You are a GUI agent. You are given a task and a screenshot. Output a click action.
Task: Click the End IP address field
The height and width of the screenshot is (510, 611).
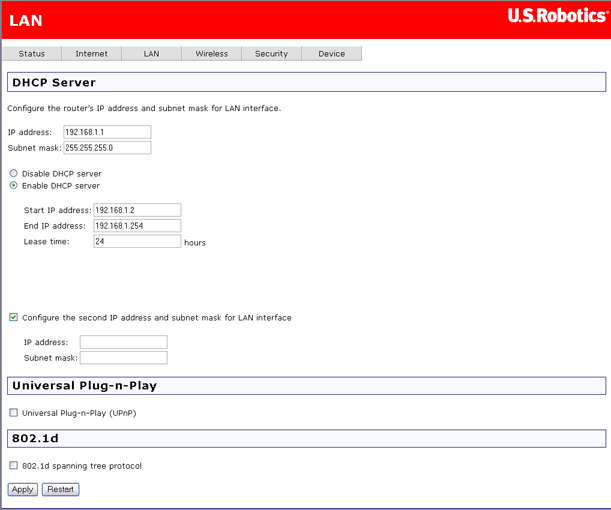coord(137,226)
